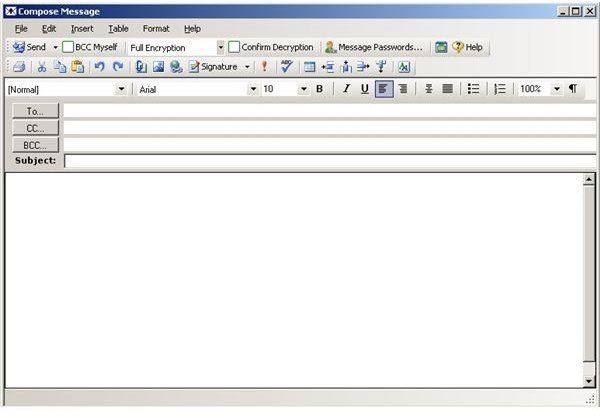Image resolution: width=600 pixels, height=418 pixels.
Task: Click the Paste clipboard icon
Action: point(78,67)
